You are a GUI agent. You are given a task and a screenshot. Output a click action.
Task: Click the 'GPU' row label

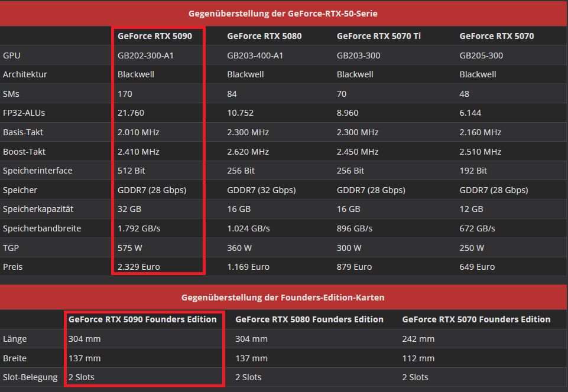tap(12, 55)
